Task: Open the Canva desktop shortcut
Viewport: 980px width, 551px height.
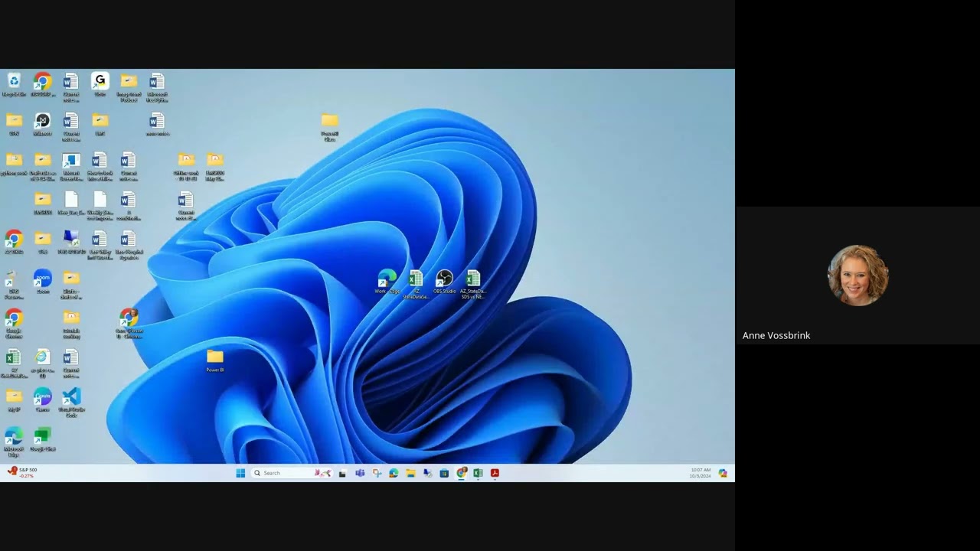Action: click(x=42, y=400)
